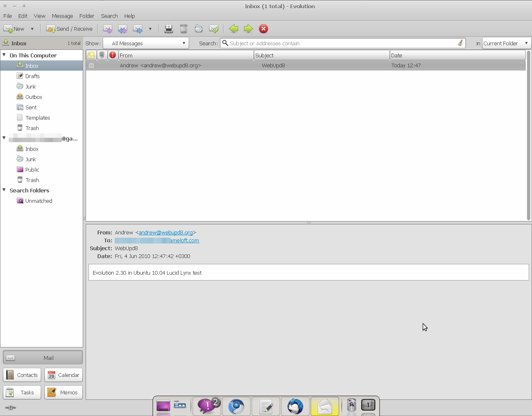Clear search with the broom icon
Viewport: 532px width, 416px height.
[x=460, y=43]
